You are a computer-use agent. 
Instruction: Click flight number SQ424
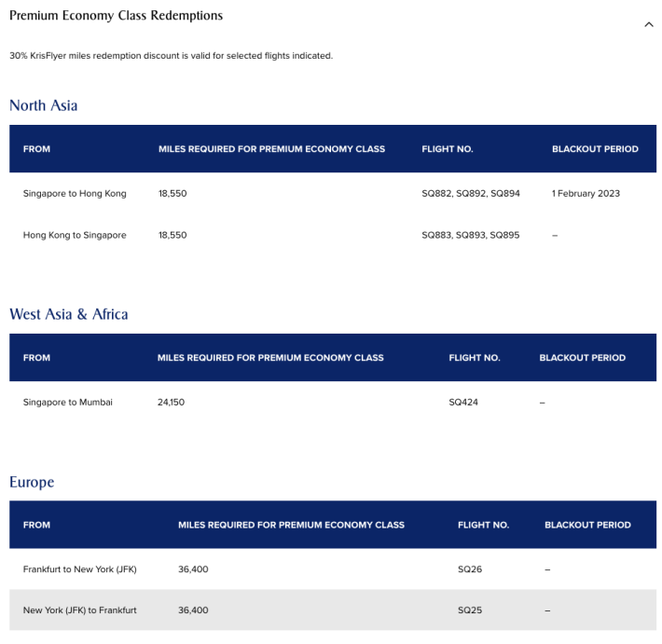[x=463, y=403]
